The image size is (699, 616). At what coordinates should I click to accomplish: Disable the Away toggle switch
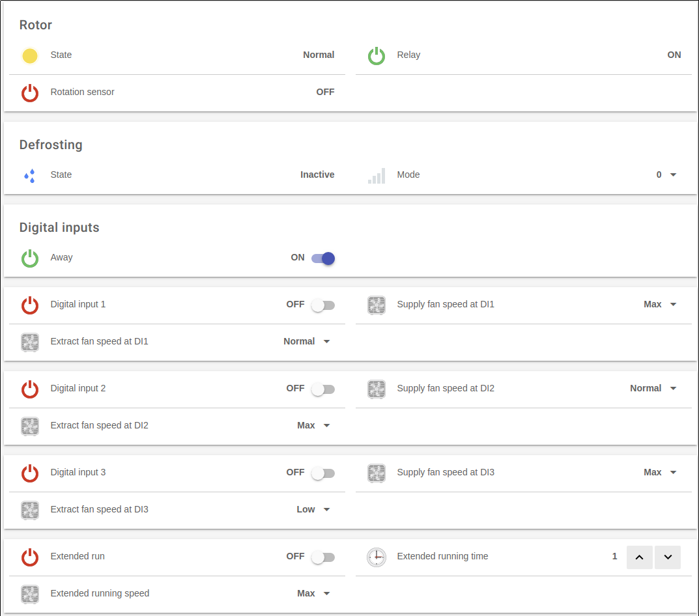323,259
